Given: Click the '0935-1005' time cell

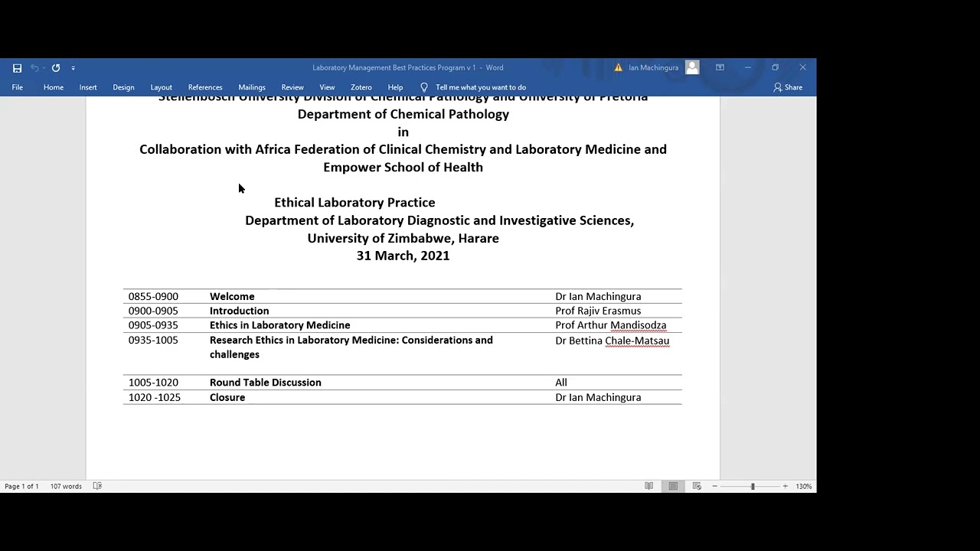Looking at the screenshot, I should point(153,341).
